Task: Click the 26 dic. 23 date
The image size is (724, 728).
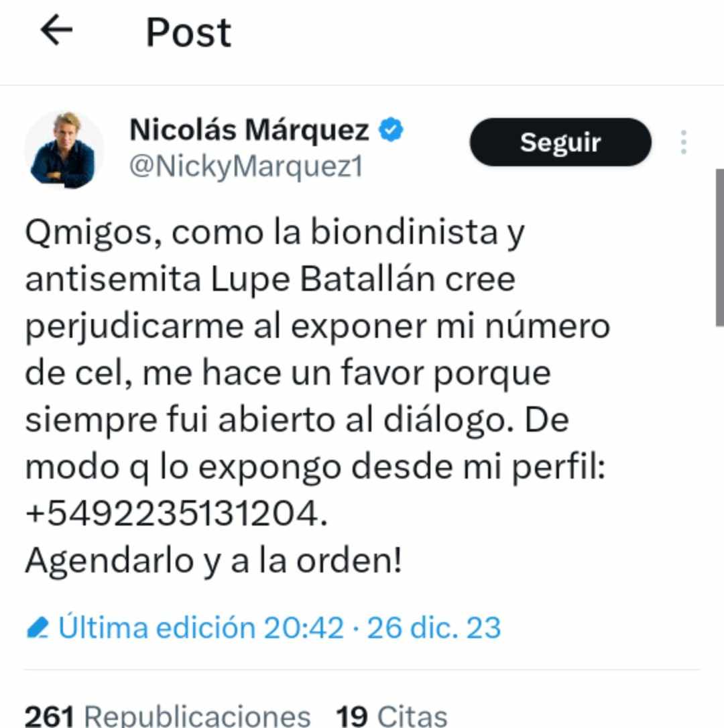Action: (x=434, y=627)
